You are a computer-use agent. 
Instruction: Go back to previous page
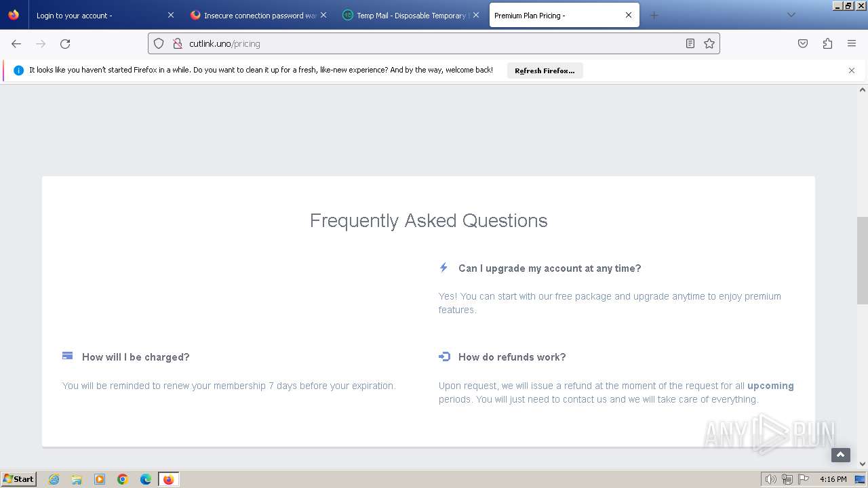[16, 43]
